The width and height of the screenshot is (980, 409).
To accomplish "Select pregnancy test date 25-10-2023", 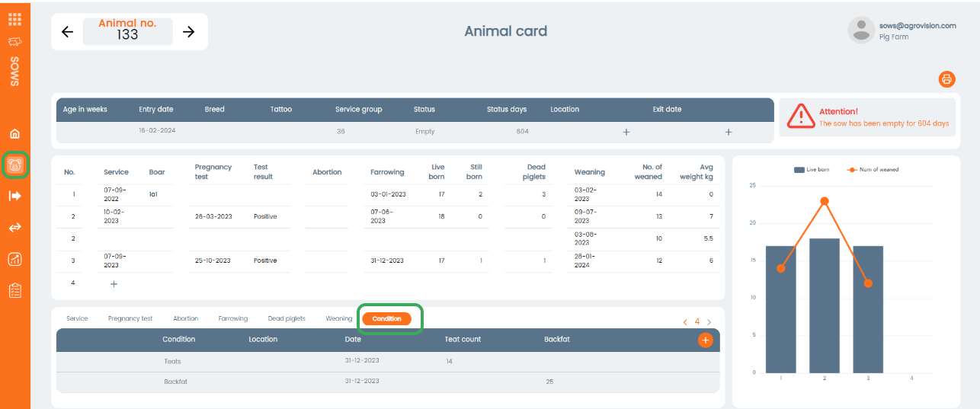I will (x=213, y=260).
